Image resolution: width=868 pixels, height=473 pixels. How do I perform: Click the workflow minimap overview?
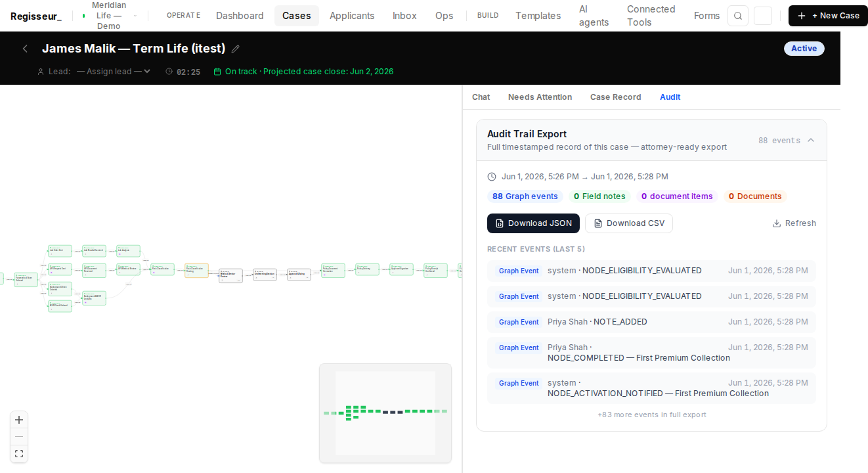click(385, 413)
